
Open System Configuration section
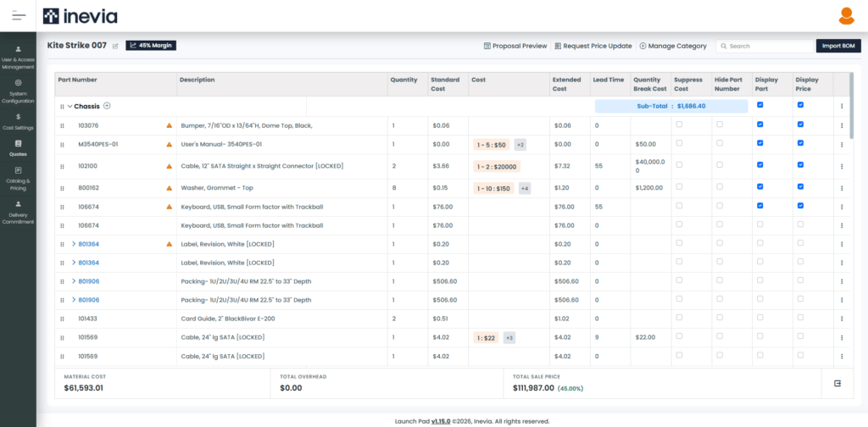(19, 91)
